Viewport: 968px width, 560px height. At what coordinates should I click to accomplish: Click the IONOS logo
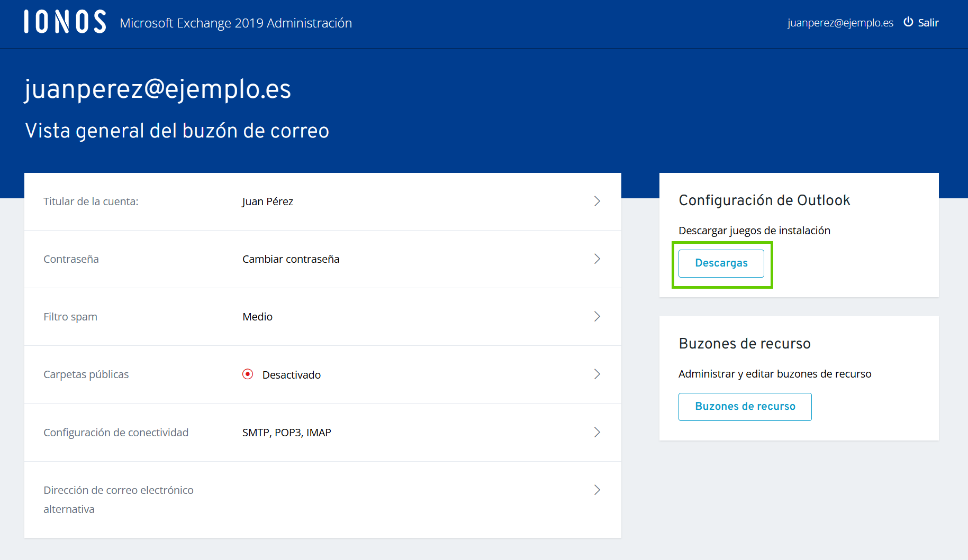point(65,22)
